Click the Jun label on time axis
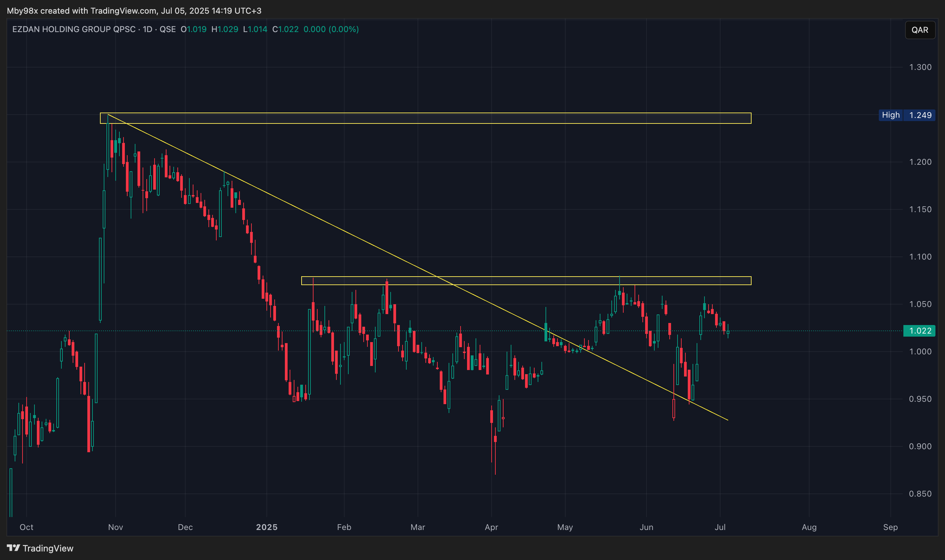945x560 pixels. [x=646, y=527]
